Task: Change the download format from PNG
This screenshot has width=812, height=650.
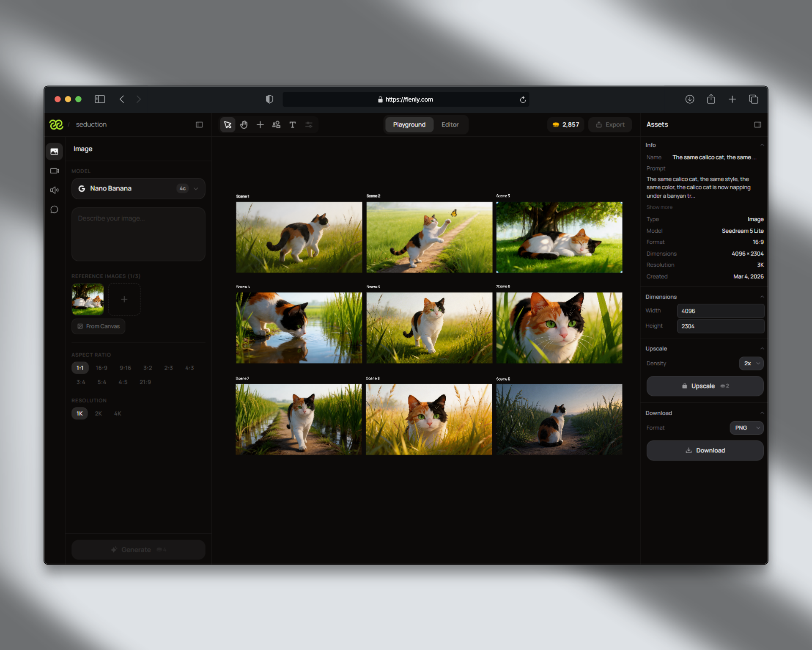Action: point(746,428)
